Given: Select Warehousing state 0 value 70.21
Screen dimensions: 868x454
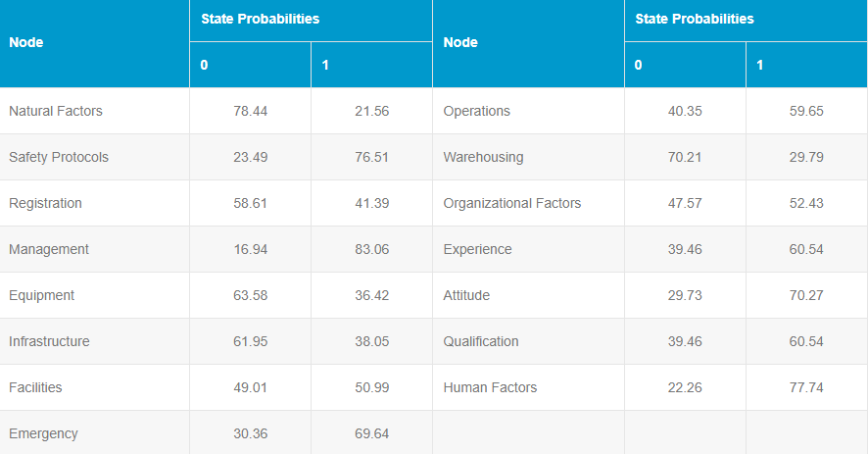Looking at the screenshot, I should 685,157.
